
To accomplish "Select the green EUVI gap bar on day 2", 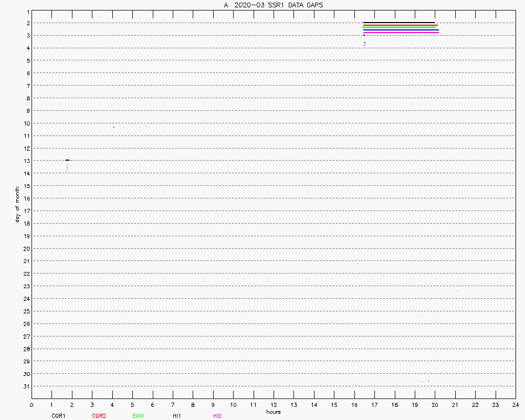I will [399, 28].
